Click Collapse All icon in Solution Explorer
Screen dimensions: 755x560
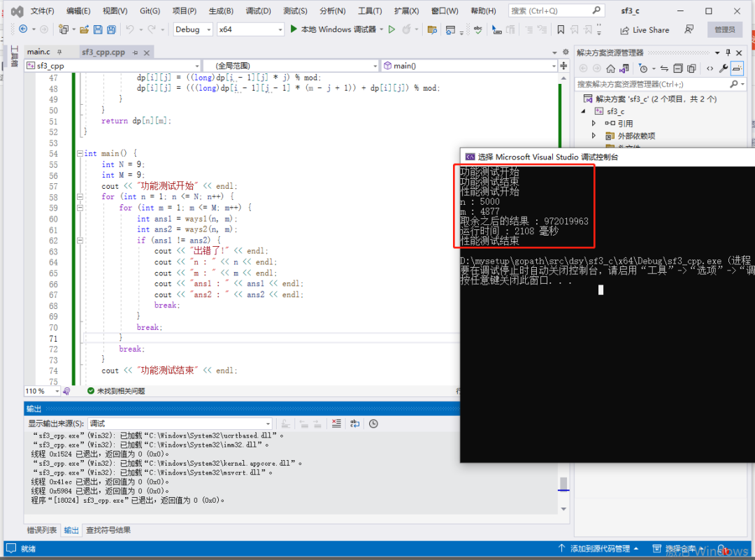pos(678,69)
